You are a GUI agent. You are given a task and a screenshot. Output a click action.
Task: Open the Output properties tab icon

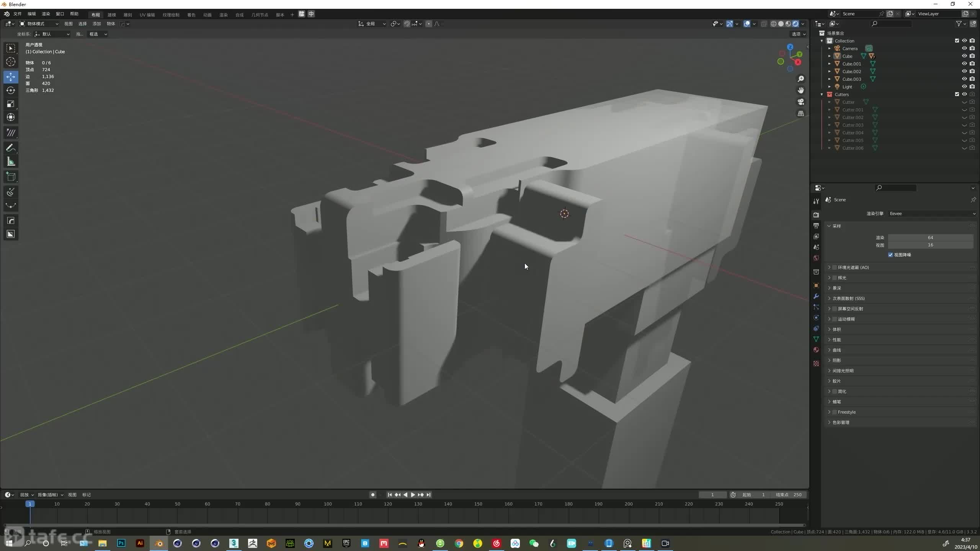click(816, 226)
